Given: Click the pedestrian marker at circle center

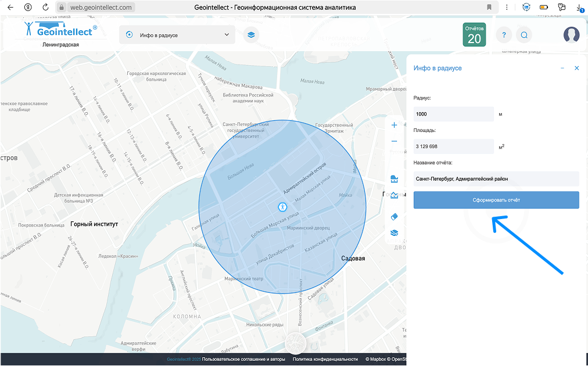Looking at the screenshot, I should (x=282, y=206).
